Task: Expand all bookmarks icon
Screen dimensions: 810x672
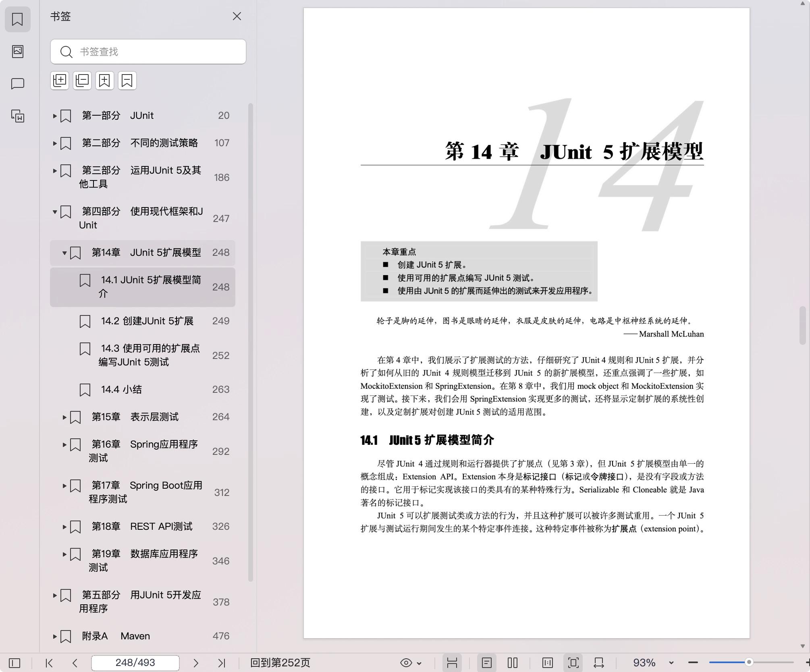Action: pyautogui.click(x=60, y=81)
